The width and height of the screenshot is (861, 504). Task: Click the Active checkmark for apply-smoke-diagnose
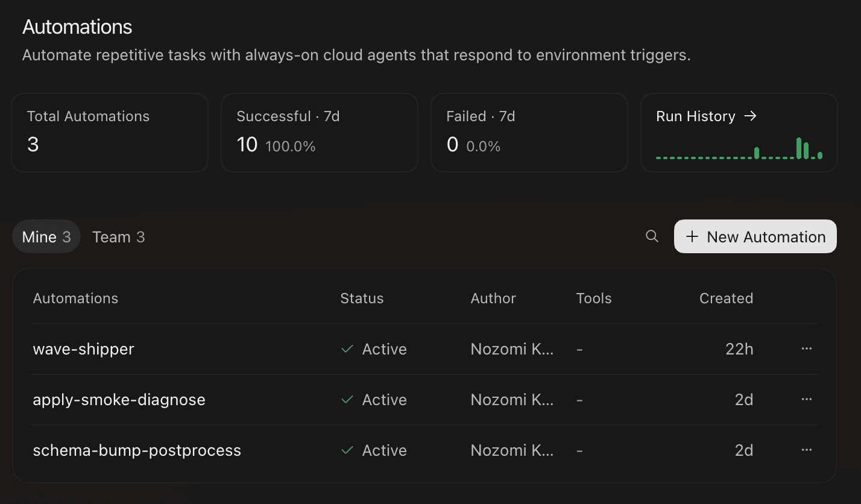click(x=347, y=400)
